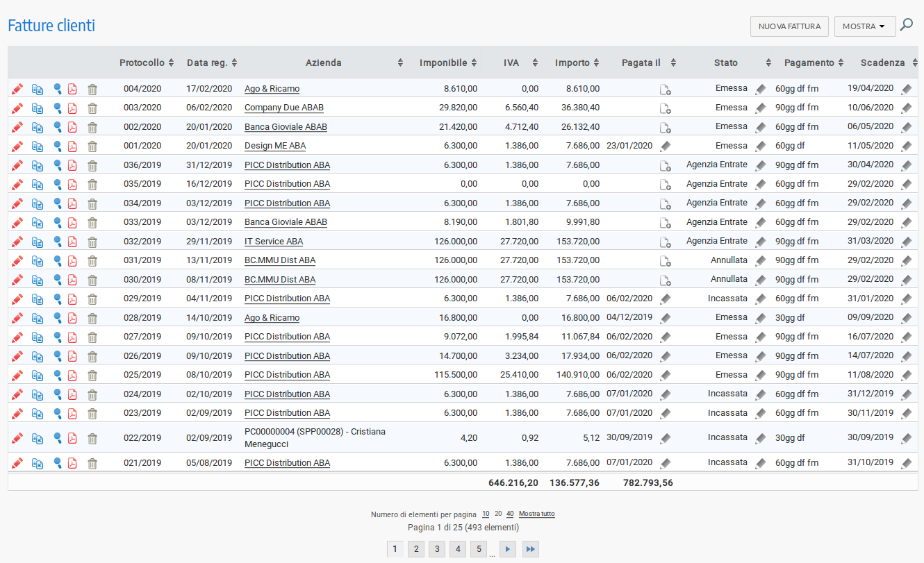Delete invoice 001/2020 using the trash icon
The image size is (924, 563).
tap(92, 146)
